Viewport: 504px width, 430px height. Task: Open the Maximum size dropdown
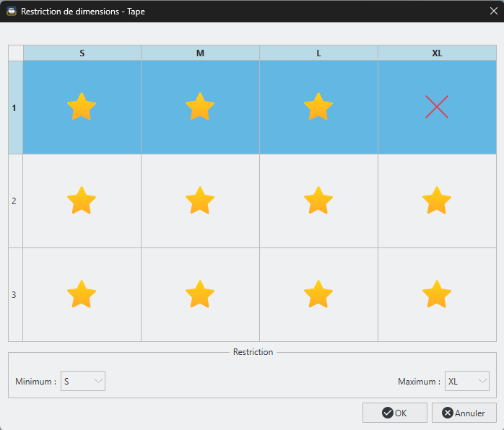(x=466, y=381)
